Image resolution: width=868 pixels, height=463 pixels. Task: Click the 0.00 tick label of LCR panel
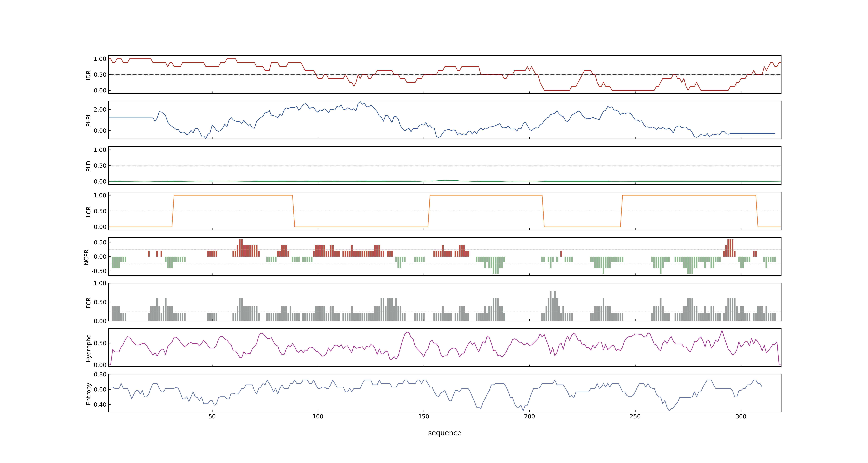pyautogui.click(x=100, y=227)
